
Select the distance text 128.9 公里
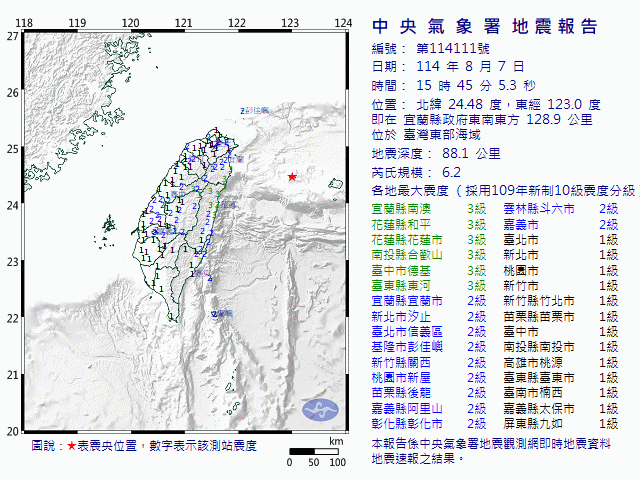tap(559, 119)
